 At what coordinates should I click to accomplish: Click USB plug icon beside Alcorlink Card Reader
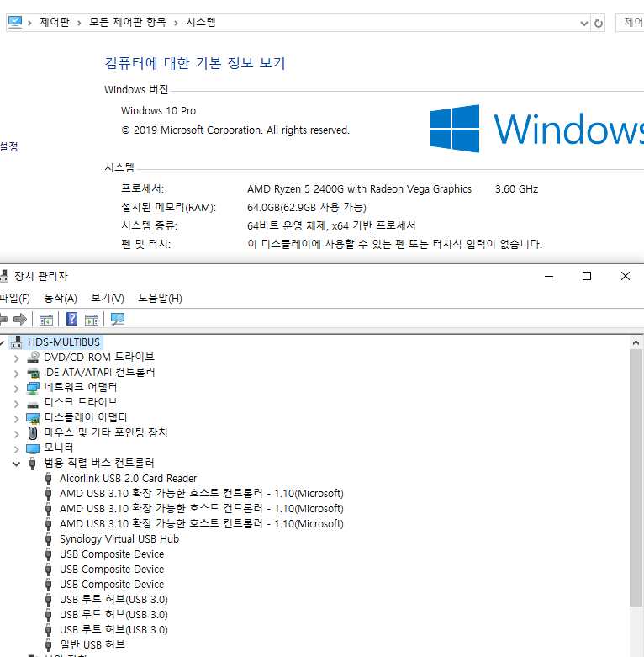coord(49,479)
